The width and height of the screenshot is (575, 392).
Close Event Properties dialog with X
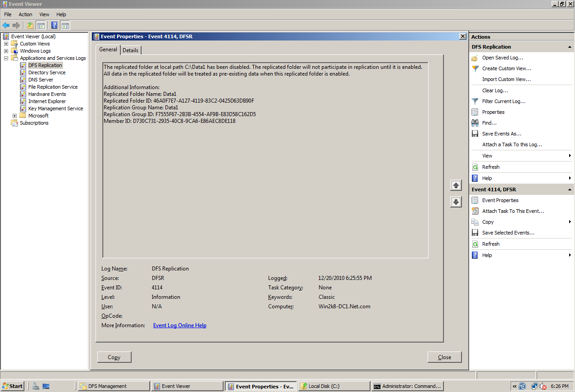(x=462, y=36)
